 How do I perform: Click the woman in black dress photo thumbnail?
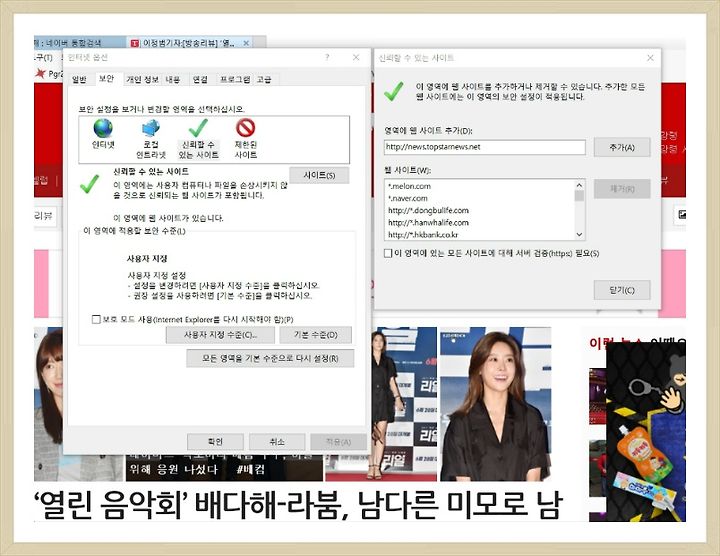[495, 404]
